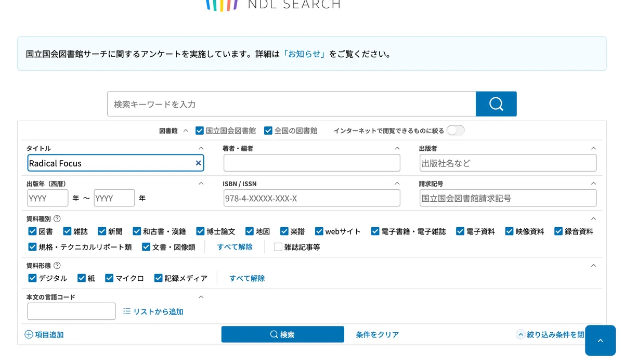Open the お知らせ link in banner
624x364 pixels.
tap(304, 54)
